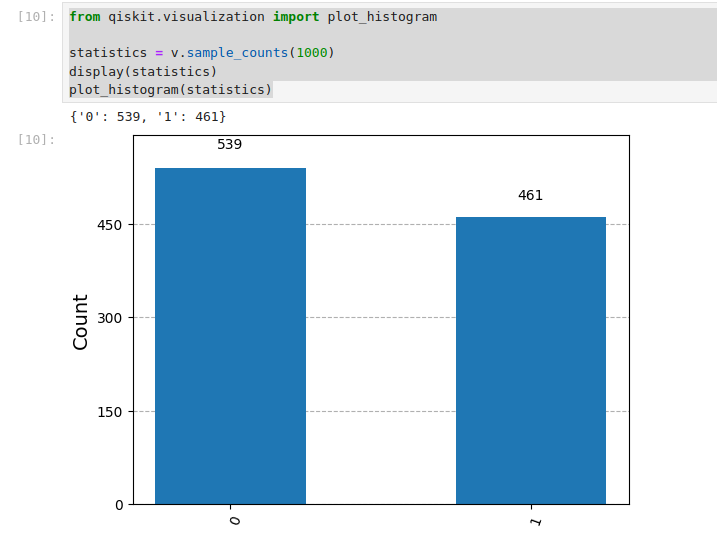
Task: Click the code cell editor area
Action: [x=390, y=53]
